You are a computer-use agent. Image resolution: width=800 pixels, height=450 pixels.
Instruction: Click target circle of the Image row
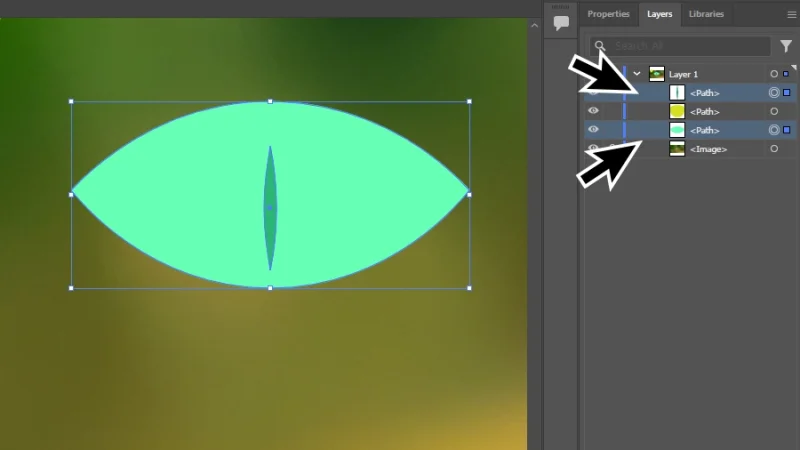tap(774, 149)
